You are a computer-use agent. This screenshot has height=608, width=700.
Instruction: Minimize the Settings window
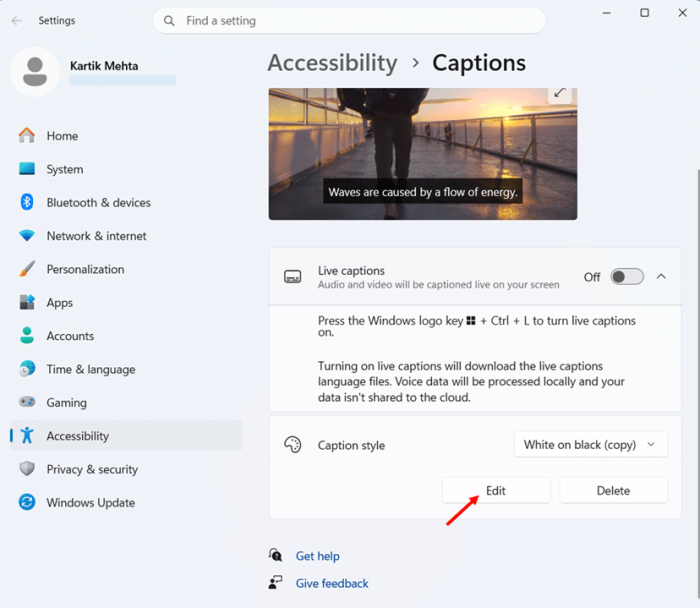[x=606, y=13]
